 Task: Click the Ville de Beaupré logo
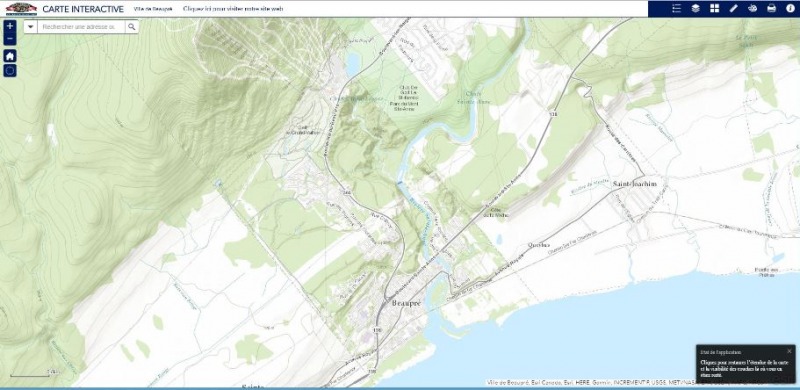[x=21, y=9]
